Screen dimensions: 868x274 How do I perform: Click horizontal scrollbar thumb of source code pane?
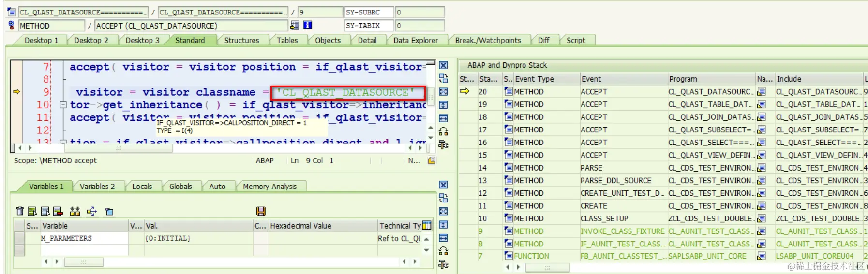click(119, 148)
